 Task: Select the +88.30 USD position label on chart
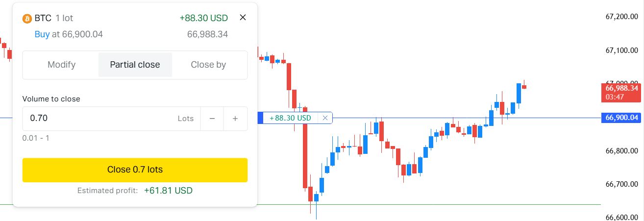(290, 118)
